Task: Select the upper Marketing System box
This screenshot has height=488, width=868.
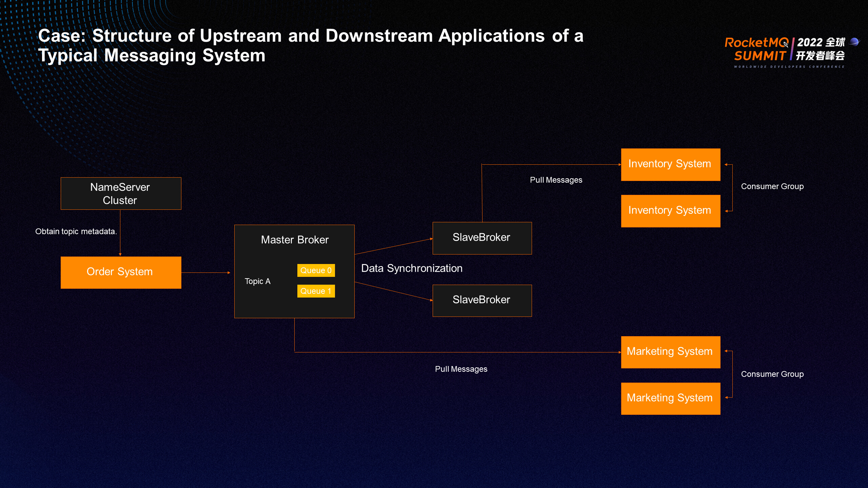Action: click(670, 352)
